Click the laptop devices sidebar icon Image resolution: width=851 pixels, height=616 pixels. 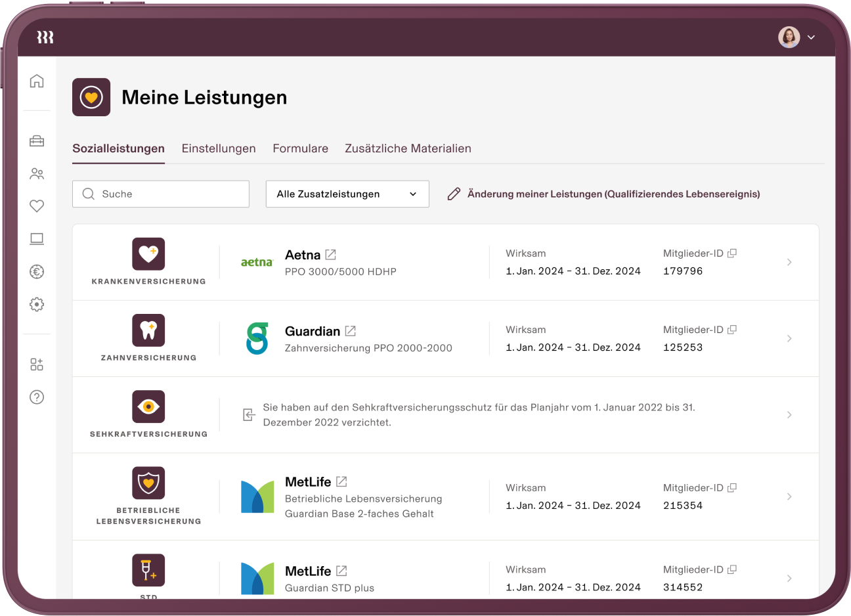pyautogui.click(x=37, y=239)
